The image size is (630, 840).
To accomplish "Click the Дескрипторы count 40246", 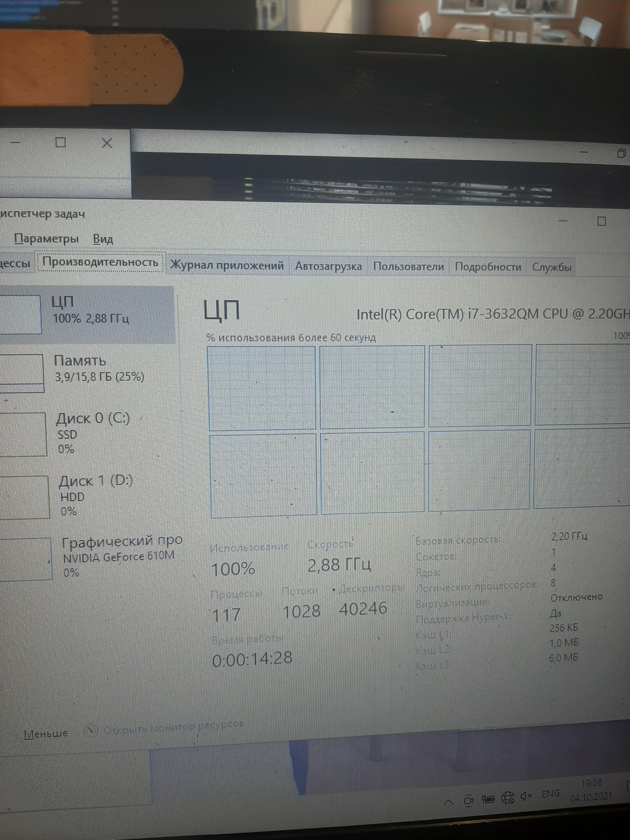I will 363,609.
